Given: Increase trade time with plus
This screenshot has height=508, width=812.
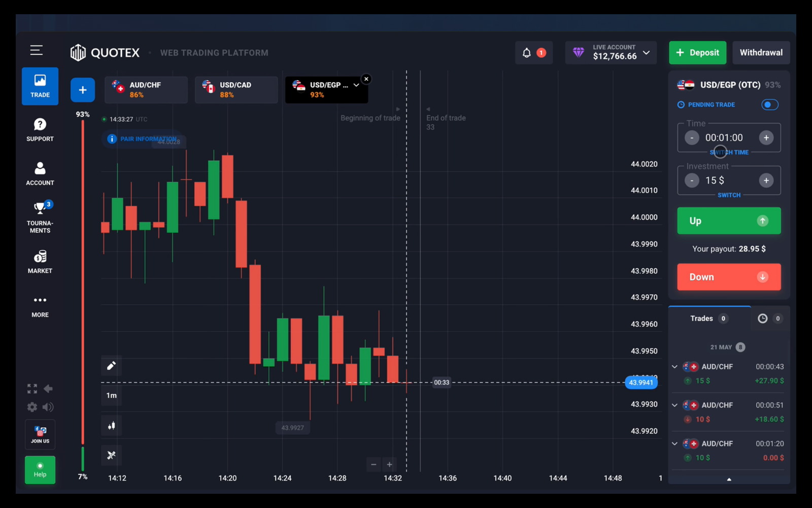Looking at the screenshot, I should (766, 138).
